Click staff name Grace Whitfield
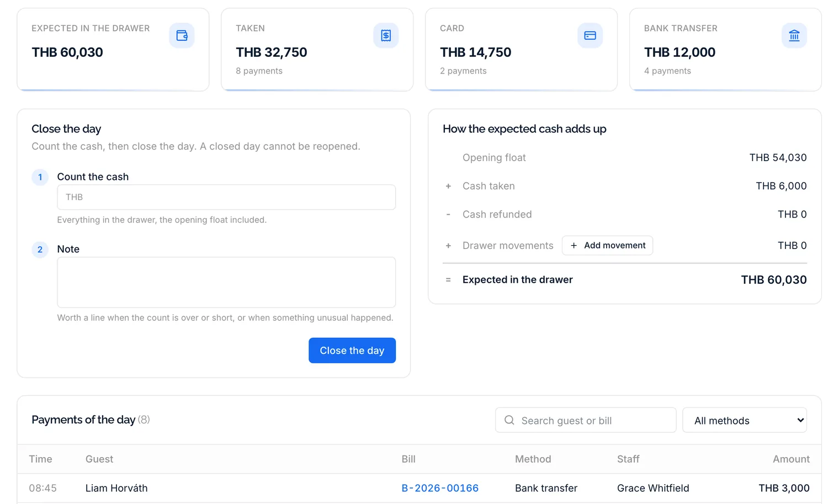 tap(653, 488)
